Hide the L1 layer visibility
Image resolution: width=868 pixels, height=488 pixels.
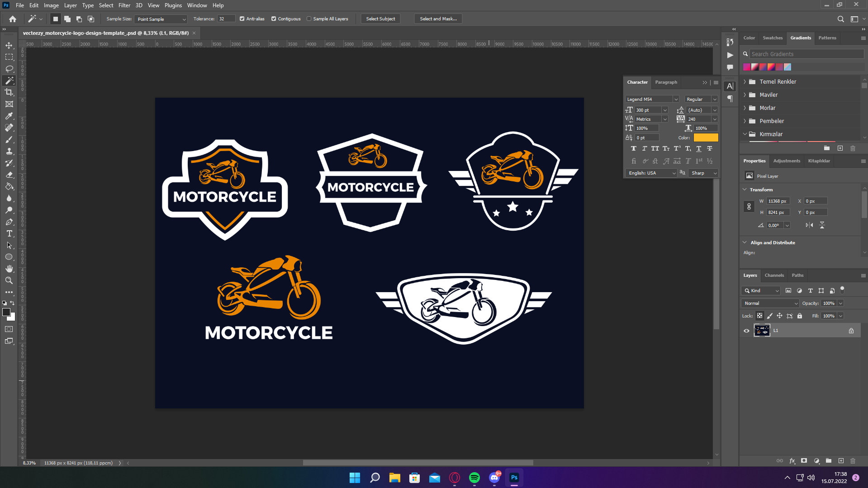(746, 331)
